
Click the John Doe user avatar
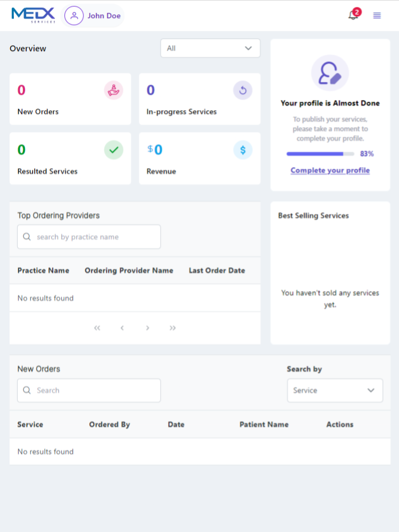pyautogui.click(x=74, y=16)
